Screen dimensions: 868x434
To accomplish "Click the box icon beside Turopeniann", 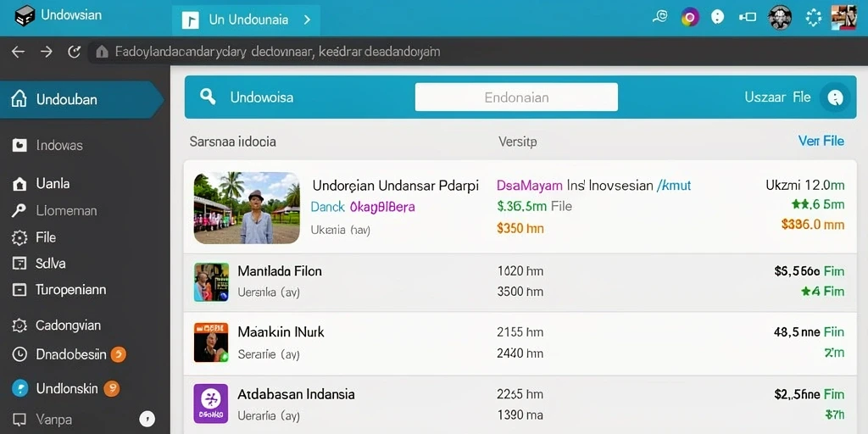I will click(x=19, y=290).
